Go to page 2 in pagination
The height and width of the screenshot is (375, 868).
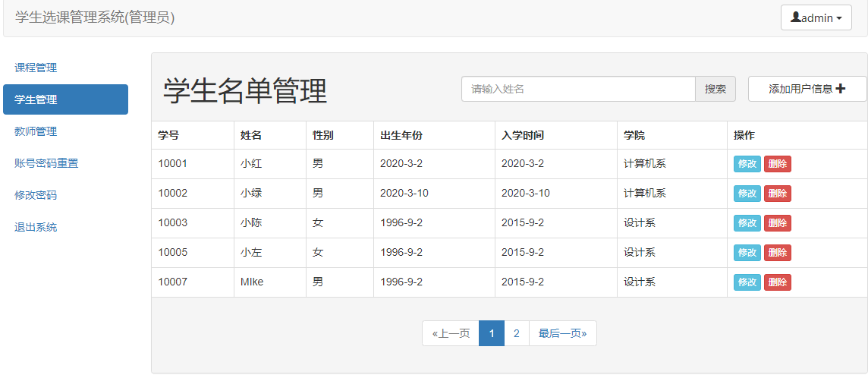tap(517, 333)
